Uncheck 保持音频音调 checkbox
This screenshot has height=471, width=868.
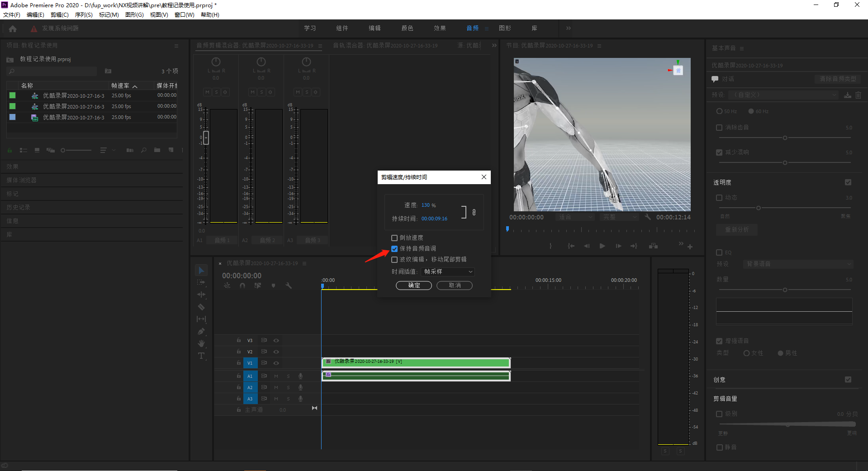coord(394,248)
